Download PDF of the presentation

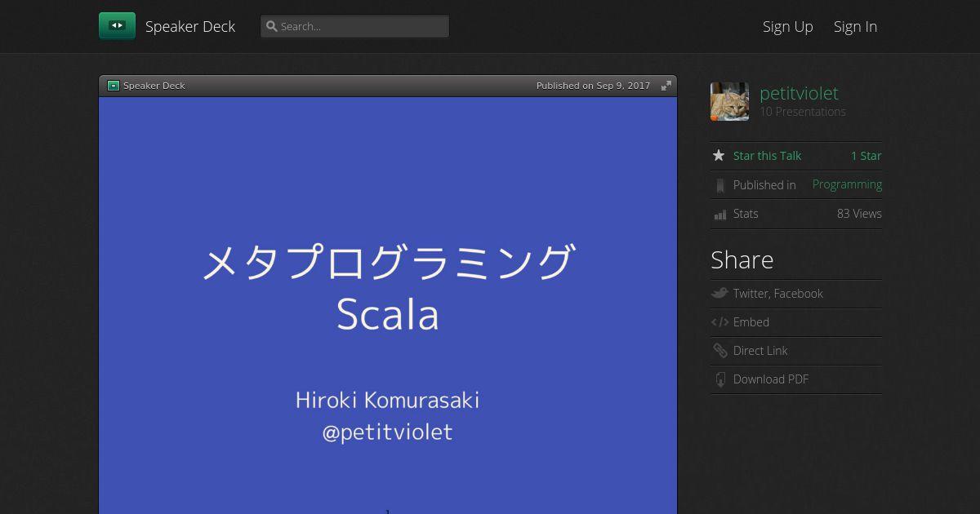pyautogui.click(x=771, y=379)
